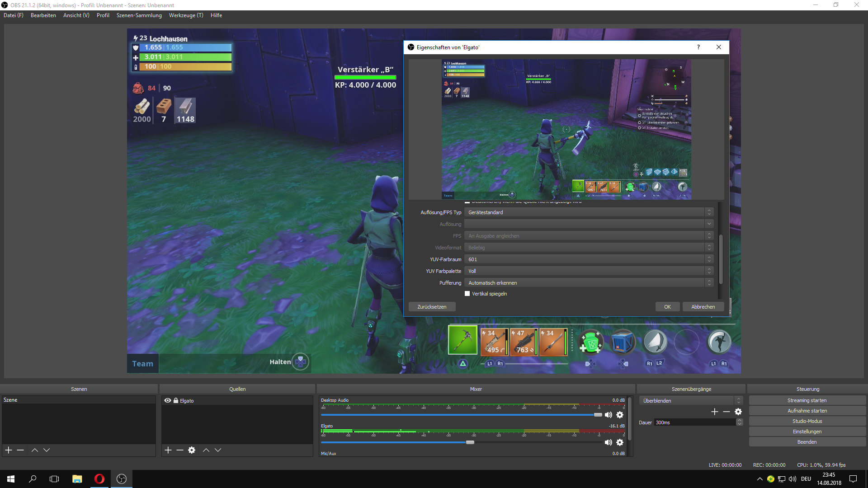868x488 pixels.
Task: Open source properties gear in Quellen
Action: pyautogui.click(x=192, y=450)
